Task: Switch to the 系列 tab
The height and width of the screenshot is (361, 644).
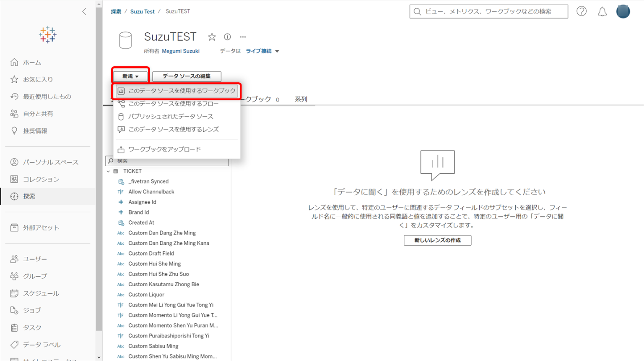Action: pyautogui.click(x=300, y=99)
